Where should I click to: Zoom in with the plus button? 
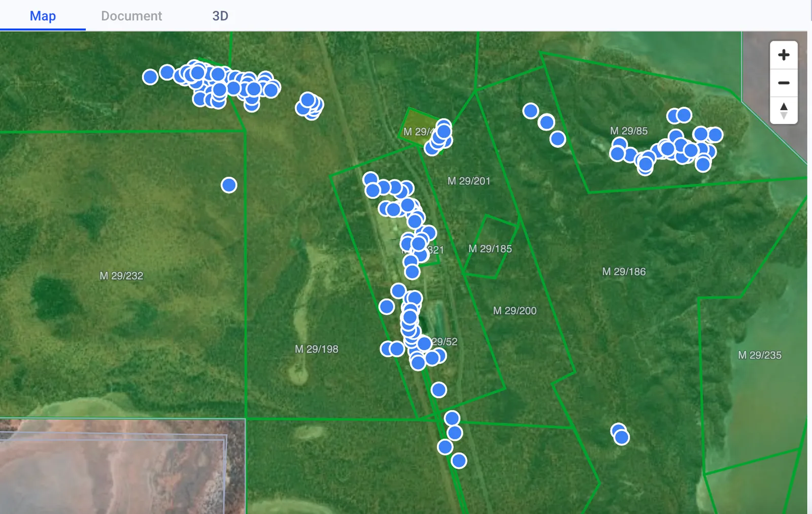pos(784,55)
